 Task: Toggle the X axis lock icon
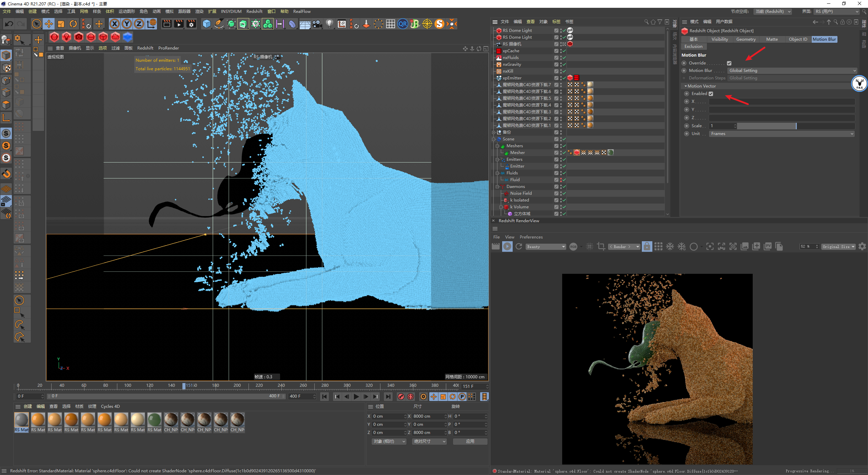(x=115, y=24)
